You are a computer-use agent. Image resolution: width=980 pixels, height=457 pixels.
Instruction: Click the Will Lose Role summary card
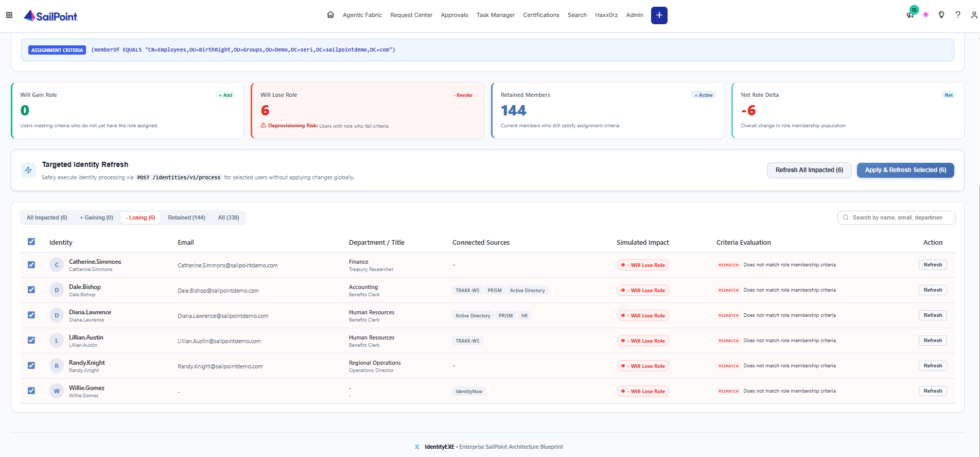(x=367, y=110)
